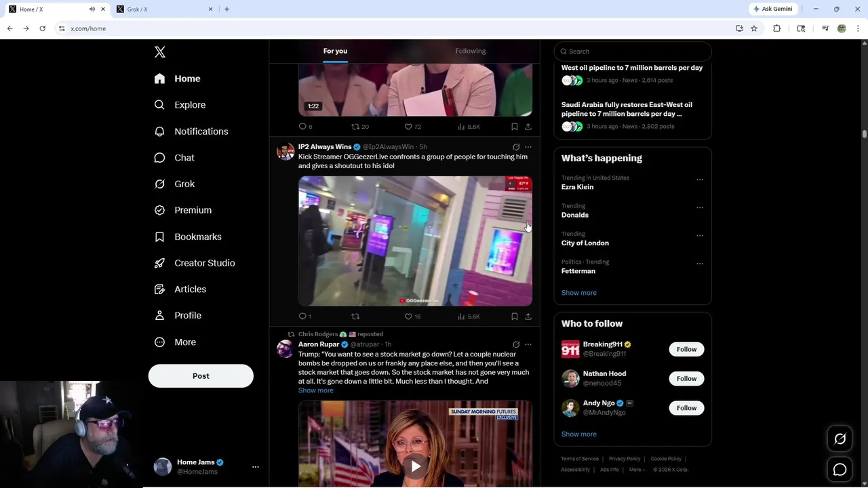
Task: Open Creator Studio
Action: 195,263
